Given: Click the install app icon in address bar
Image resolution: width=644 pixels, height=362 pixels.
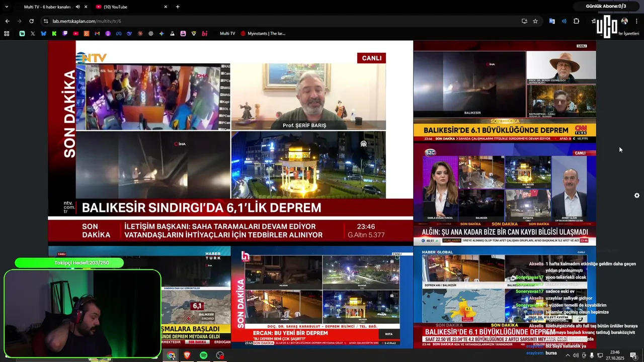Looking at the screenshot, I should [524, 21].
